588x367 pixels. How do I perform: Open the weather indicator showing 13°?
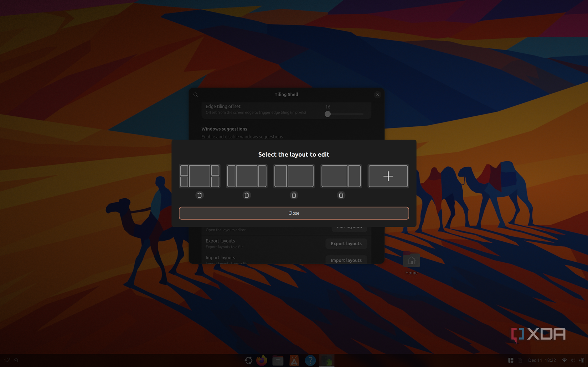[x=11, y=360]
